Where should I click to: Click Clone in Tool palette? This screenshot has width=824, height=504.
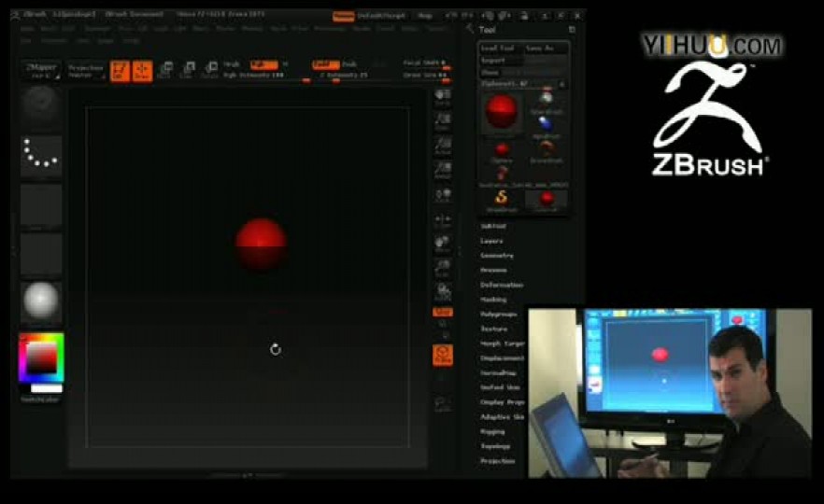pos(490,73)
